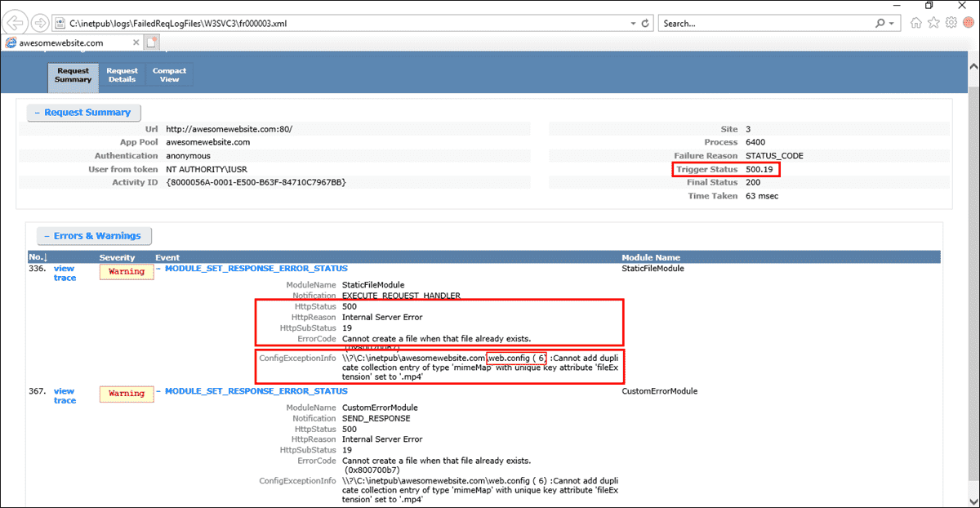Switch to the Request Details tab
This screenshot has height=508, width=980.
coord(122,74)
